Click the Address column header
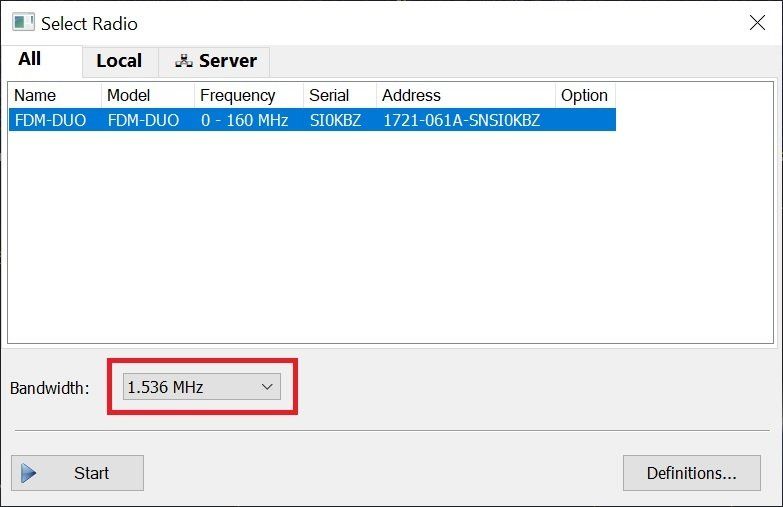783x507 pixels. [465, 95]
